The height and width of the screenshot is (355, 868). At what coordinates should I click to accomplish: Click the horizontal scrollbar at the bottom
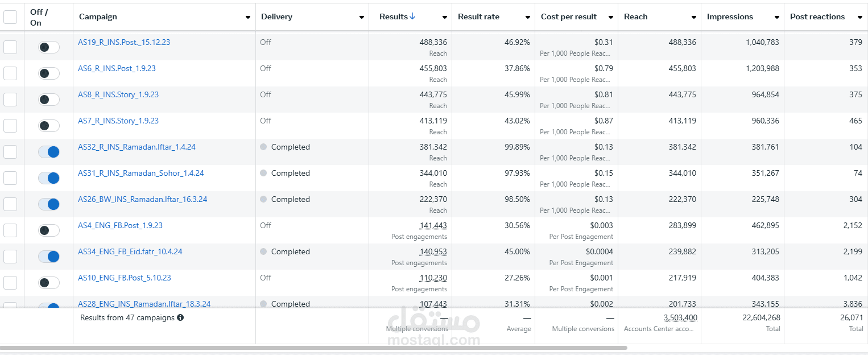coord(313,347)
